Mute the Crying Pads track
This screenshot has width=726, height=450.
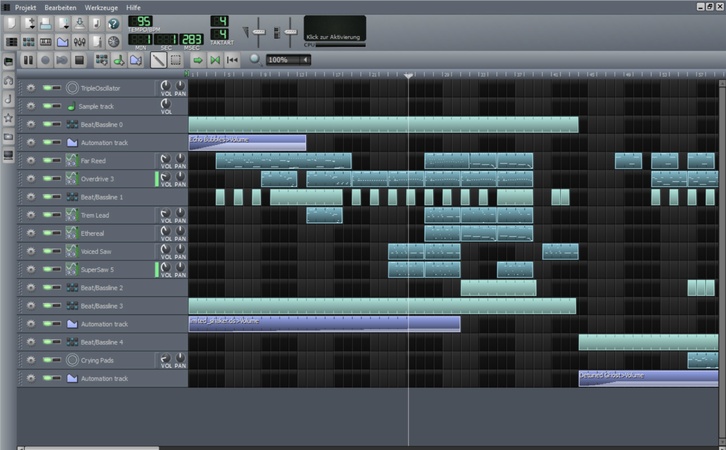[47, 360]
